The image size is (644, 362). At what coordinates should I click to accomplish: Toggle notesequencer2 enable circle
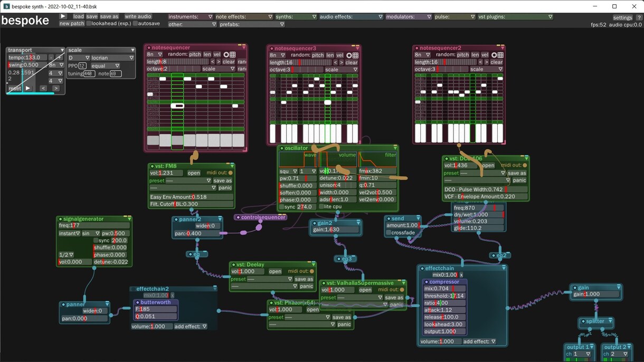[416, 48]
